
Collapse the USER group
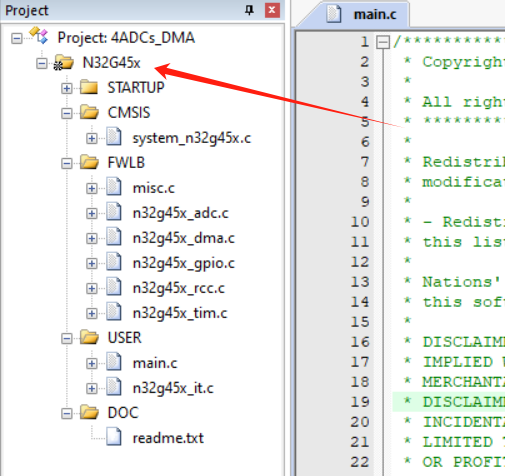[x=67, y=339]
